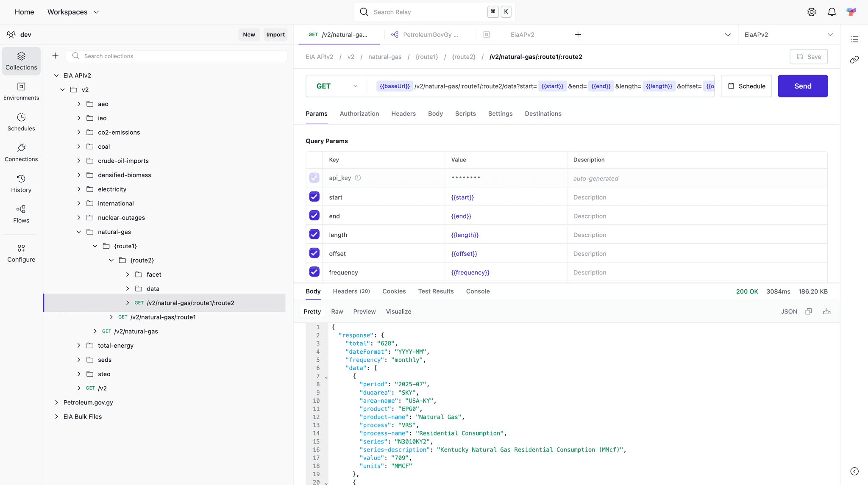Viewport: 868px width, 485px height.
Task: Uncheck the offset query parameter
Action: pyautogui.click(x=314, y=253)
